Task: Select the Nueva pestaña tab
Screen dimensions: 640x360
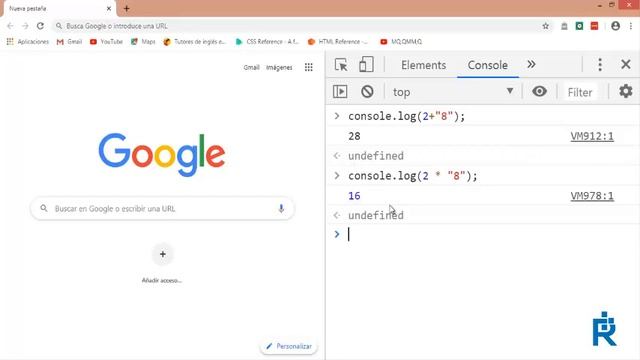Action: 59,9
